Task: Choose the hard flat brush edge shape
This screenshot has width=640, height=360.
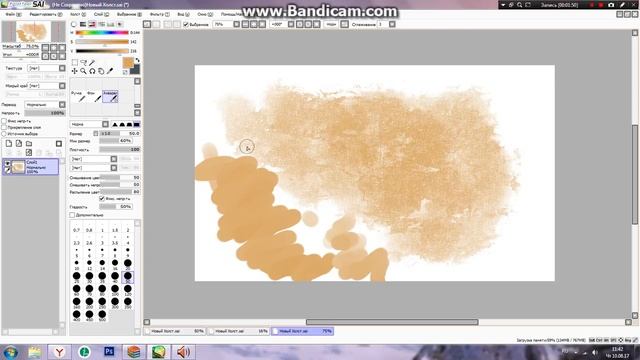Action: 137,124
